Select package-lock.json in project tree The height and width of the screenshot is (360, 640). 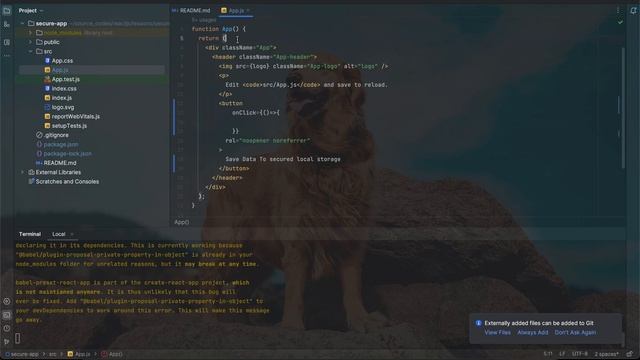point(67,154)
